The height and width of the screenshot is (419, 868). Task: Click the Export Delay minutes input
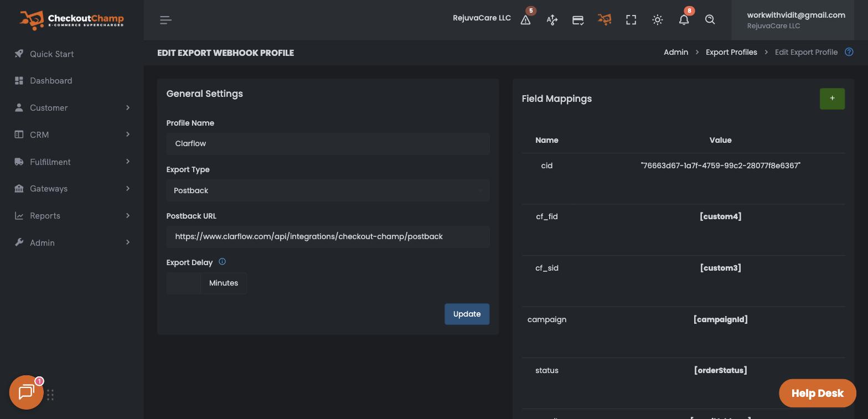coord(183,283)
